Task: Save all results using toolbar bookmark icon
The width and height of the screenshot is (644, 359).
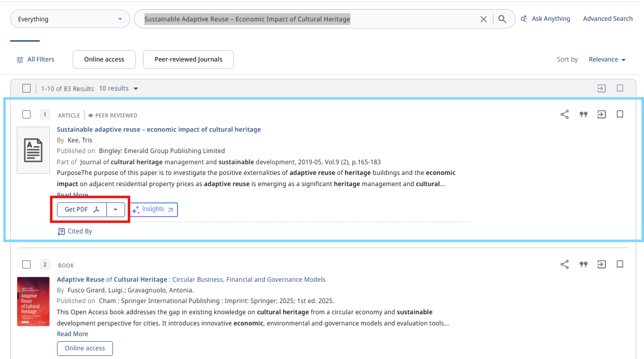Action: (620, 88)
